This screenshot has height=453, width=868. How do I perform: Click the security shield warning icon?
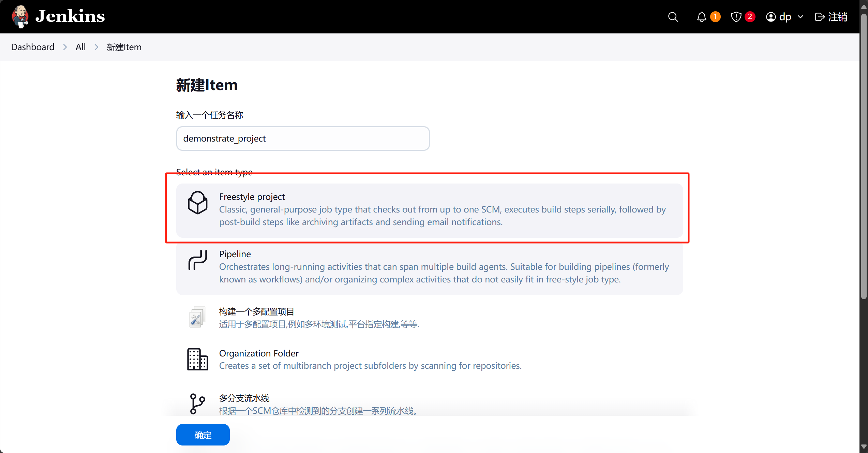pyautogui.click(x=736, y=17)
